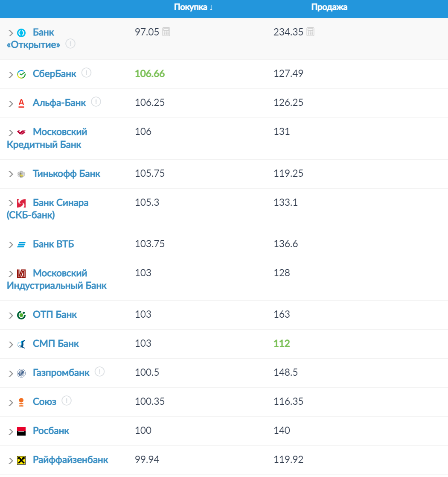This screenshot has height=477, width=448.
Task: Open the Банк Синара (СКБ-банк) link
Action: [48, 209]
